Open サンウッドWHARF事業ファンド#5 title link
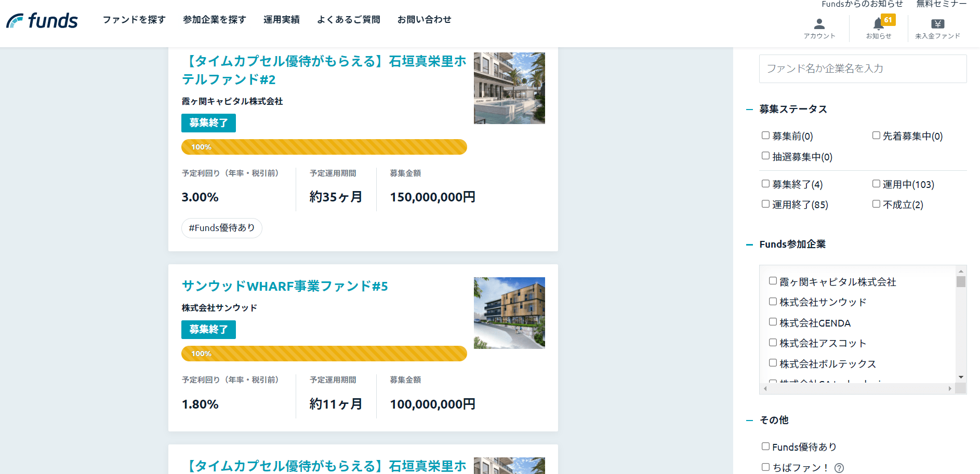Screen dimensions: 980x474 click(285, 286)
